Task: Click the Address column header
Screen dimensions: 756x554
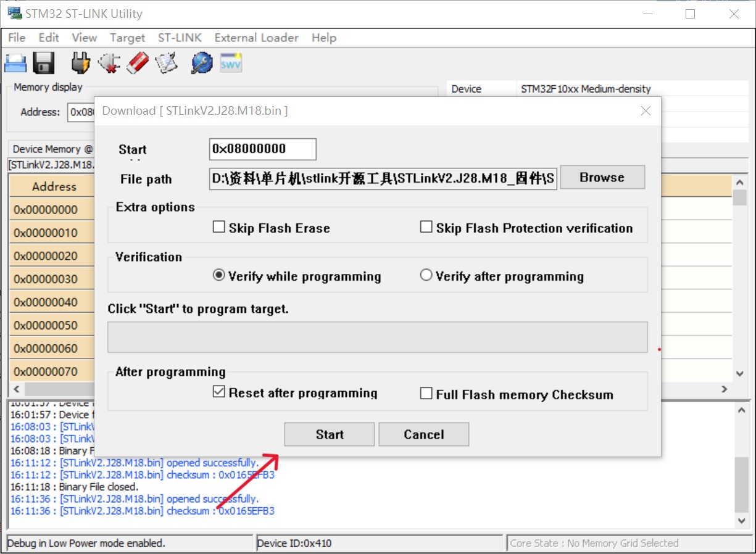Action: click(54, 186)
